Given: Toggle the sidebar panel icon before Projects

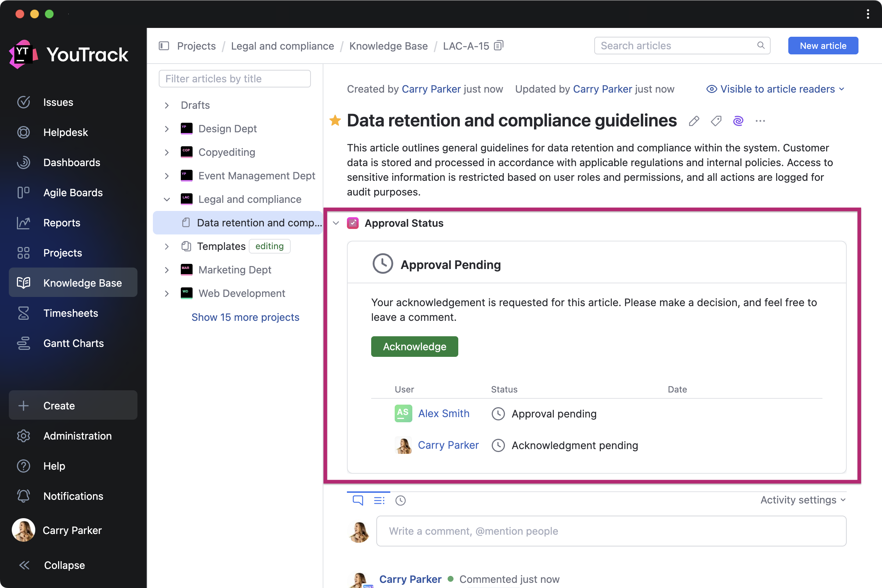Looking at the screenshot, I should click(164, 46).
